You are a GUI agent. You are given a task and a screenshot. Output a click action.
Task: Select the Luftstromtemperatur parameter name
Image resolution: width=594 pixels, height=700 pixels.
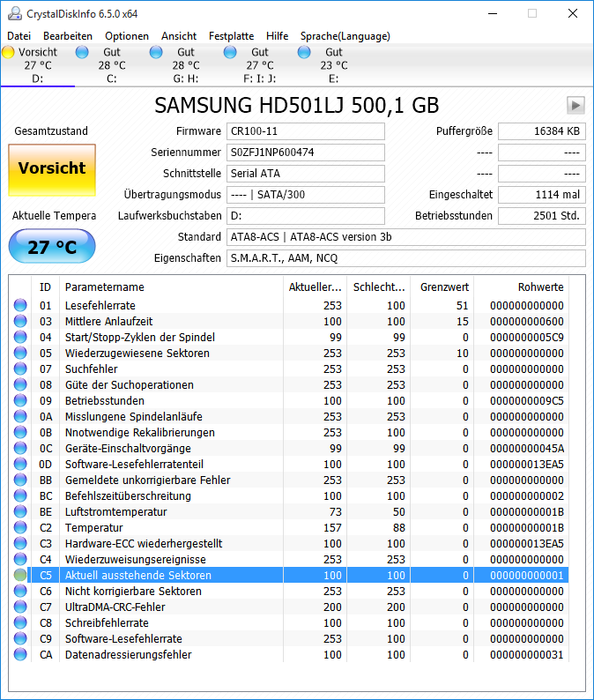coord(116,511)
